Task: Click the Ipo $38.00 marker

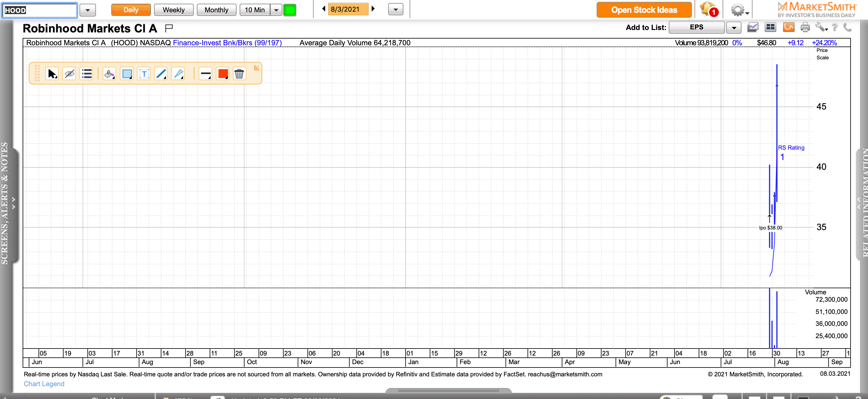Action: point(770,228)
